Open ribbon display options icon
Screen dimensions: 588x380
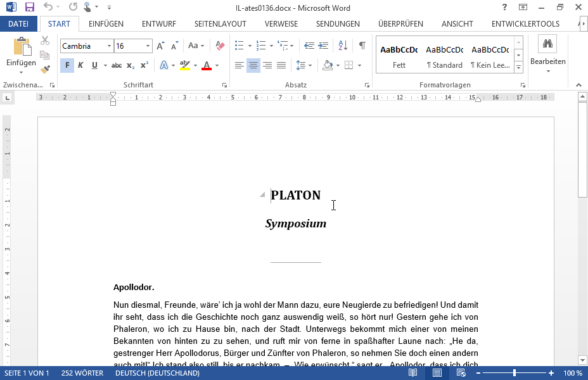point(523,7)
